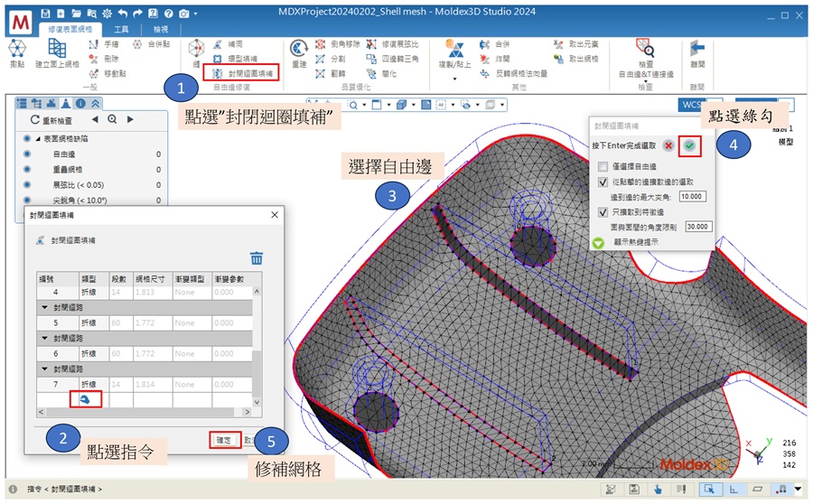Collapse the 表面網格缺陷 tree node
813x504 pixels.
tap(39, 138)
